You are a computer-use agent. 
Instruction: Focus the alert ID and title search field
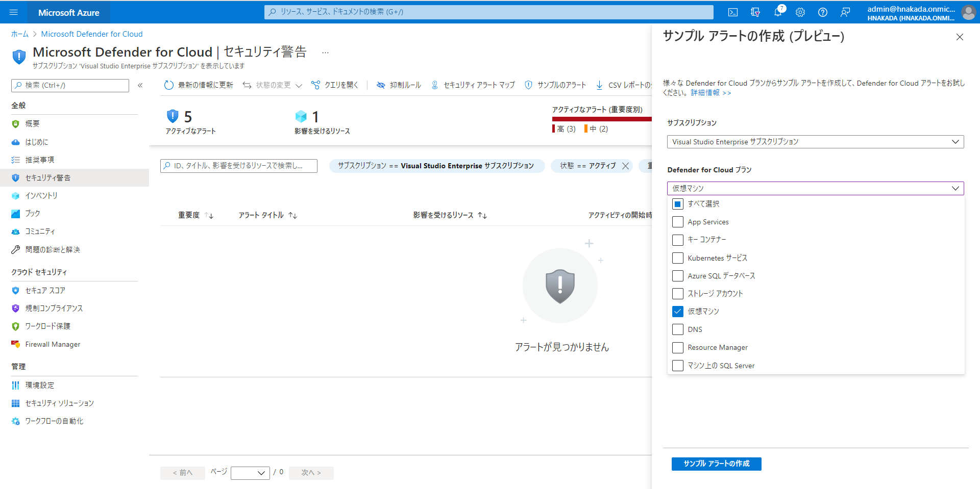point(238,166)
